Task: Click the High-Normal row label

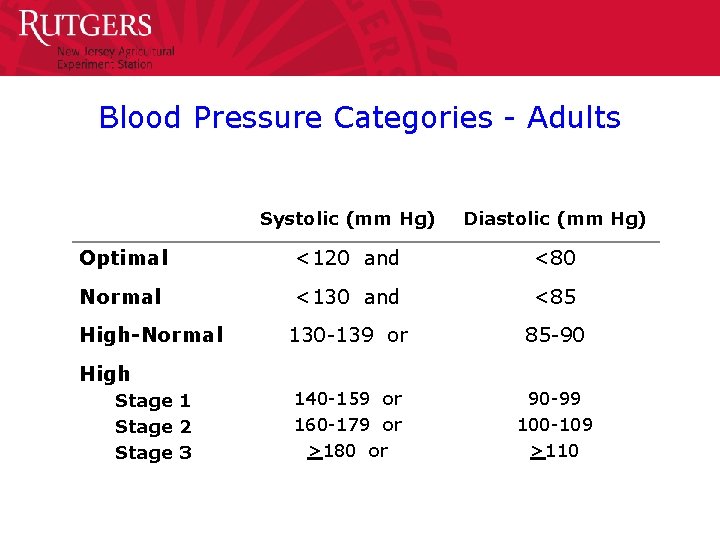Action: pyautogui.click(x=151, y=335)
